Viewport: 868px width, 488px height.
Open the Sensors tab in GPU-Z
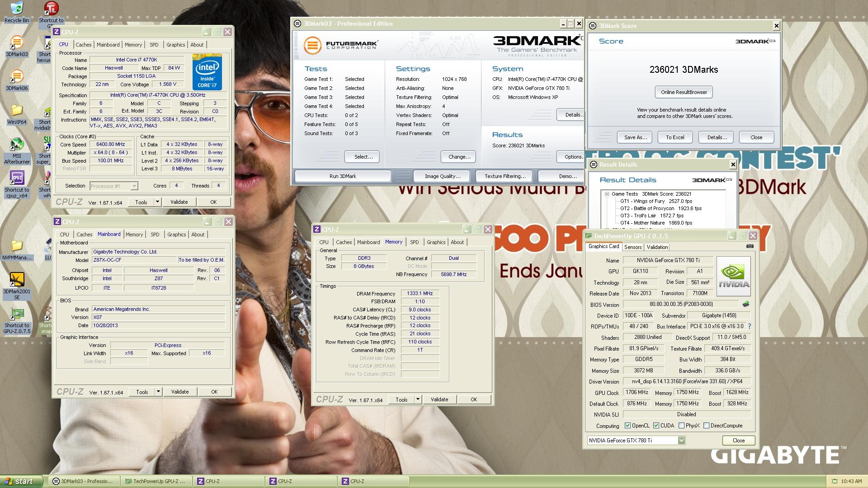click(633, 247)
